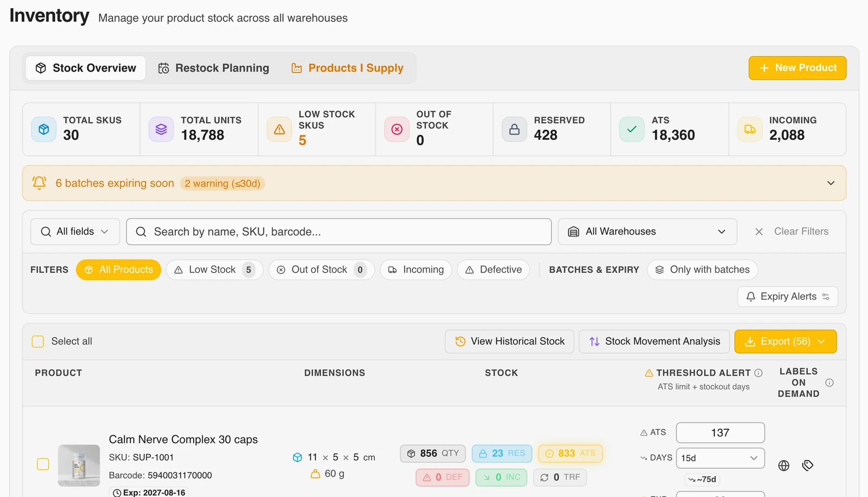
Task: Click the bell icon in expiring batches banner
Action: (39, 183)
